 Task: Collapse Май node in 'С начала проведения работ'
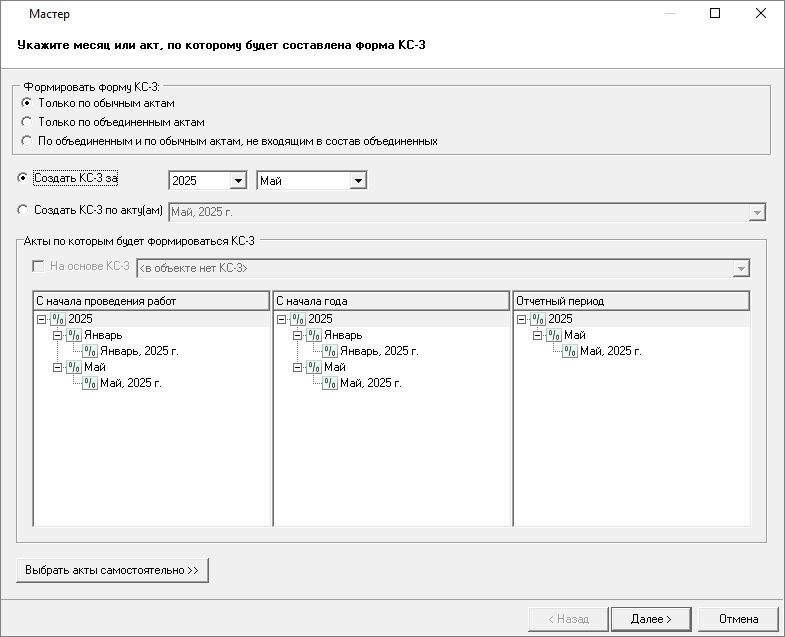(58, 367)
